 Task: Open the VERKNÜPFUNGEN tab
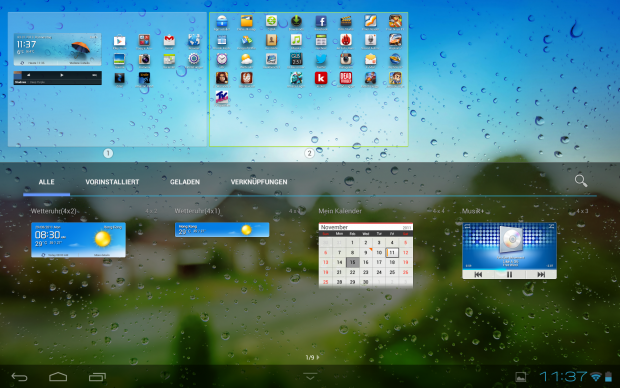pos(259,182)
